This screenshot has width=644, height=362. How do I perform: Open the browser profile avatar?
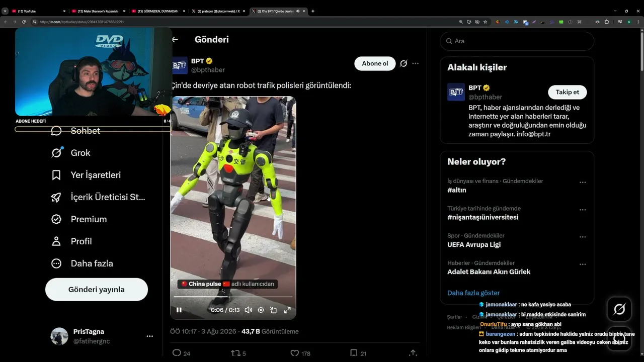[x=628, y=22]
